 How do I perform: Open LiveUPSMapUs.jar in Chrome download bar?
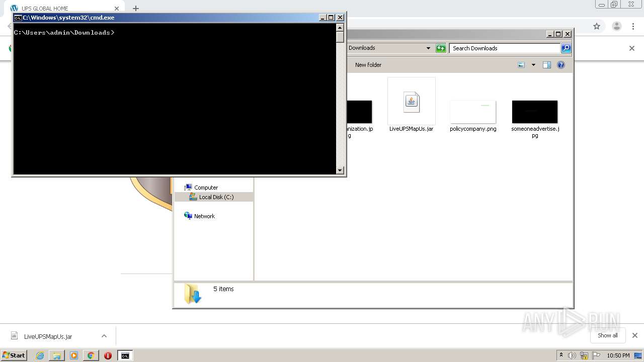pos(48,337)
